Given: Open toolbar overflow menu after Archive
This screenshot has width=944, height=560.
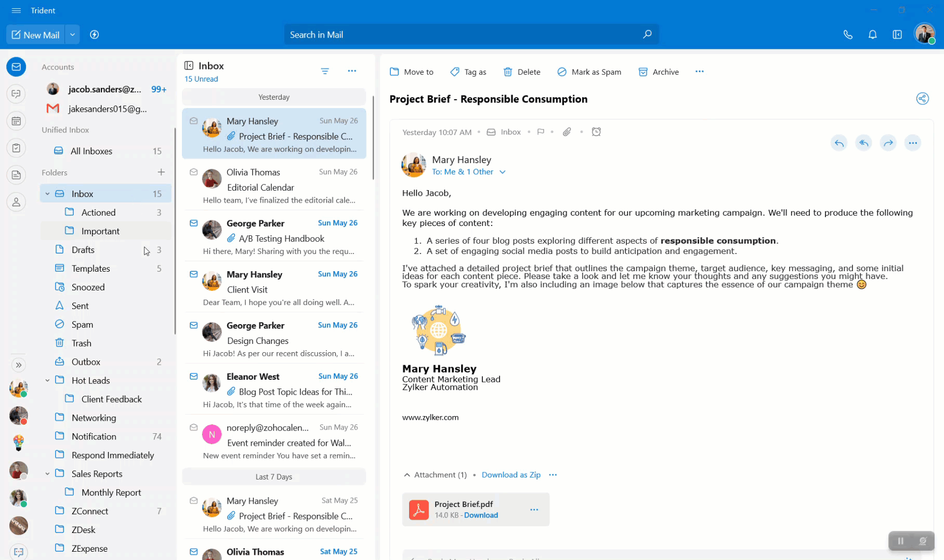Looking at the screenshot, I should click(699, 72).
